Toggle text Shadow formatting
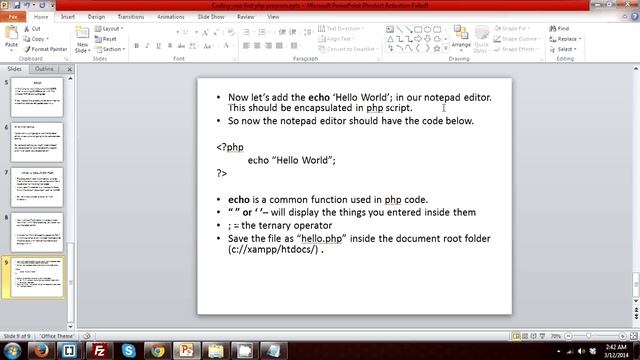 click(170, 46)
